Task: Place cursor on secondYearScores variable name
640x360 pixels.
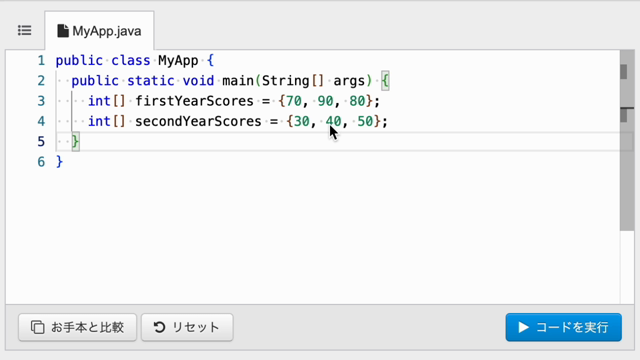Action: 198,122
